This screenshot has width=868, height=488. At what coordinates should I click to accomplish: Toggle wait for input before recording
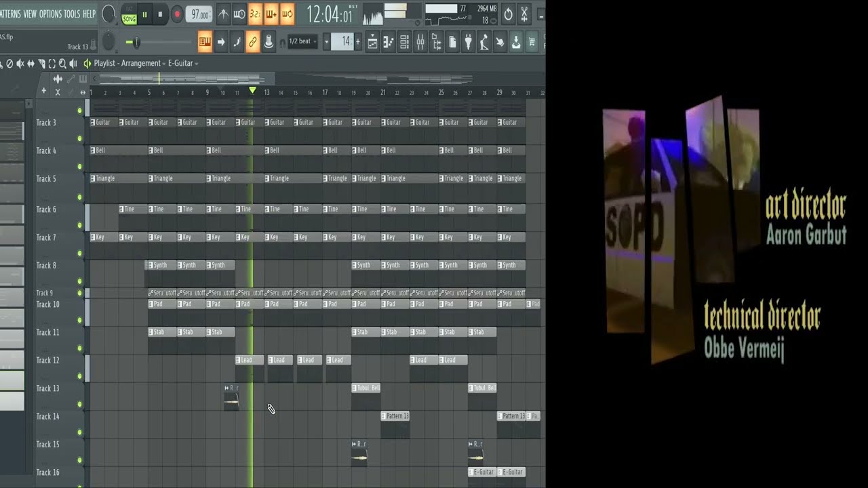point(239,14)
